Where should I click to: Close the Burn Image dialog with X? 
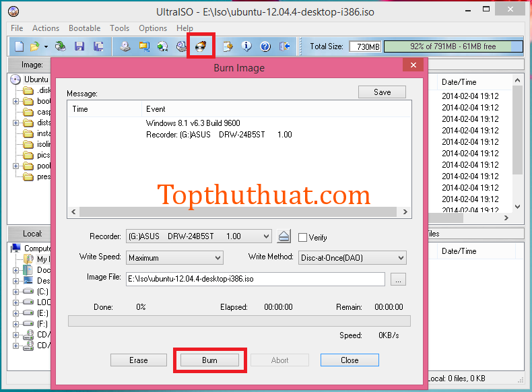(413, 65)
